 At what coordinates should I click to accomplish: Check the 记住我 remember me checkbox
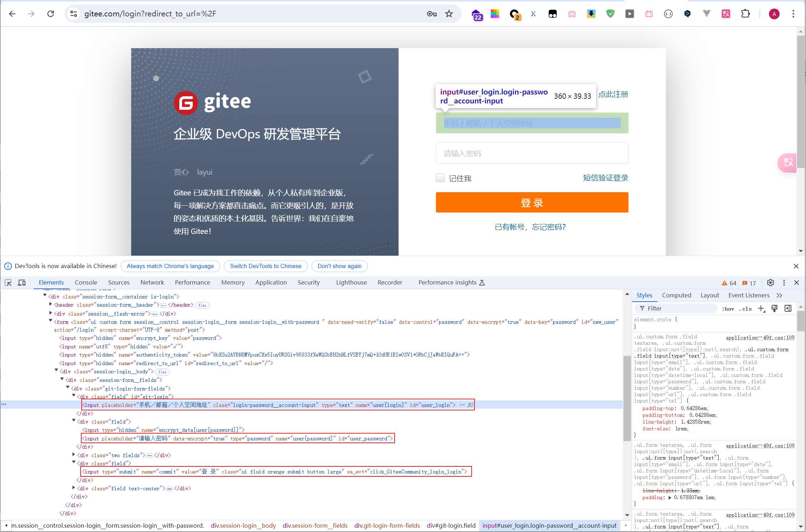pos(440,178)
